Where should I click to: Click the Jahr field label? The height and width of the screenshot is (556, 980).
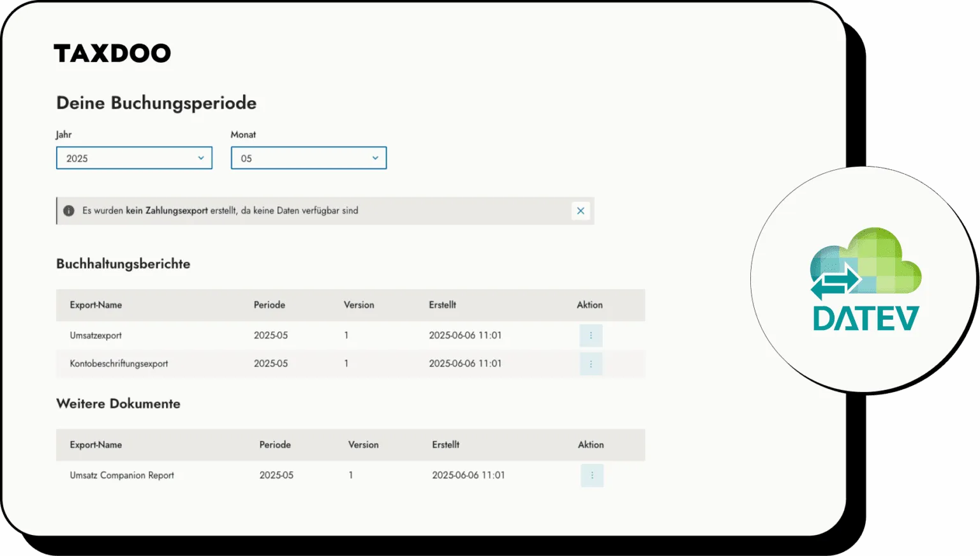pos(64,135)
